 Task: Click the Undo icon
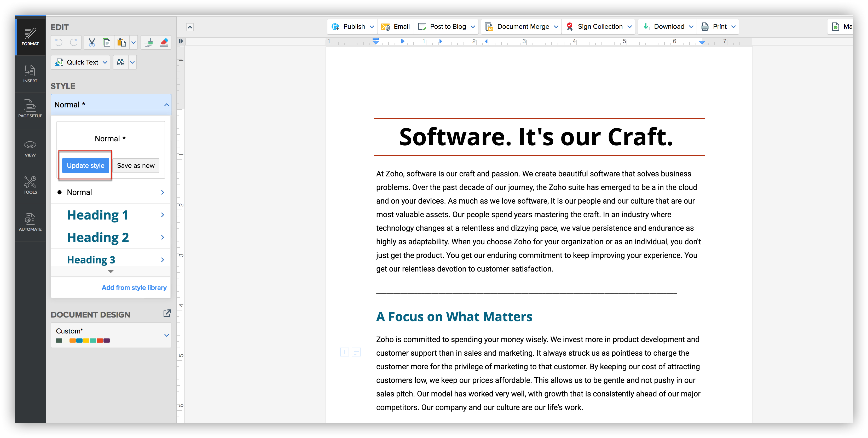[x=59, y=42]
